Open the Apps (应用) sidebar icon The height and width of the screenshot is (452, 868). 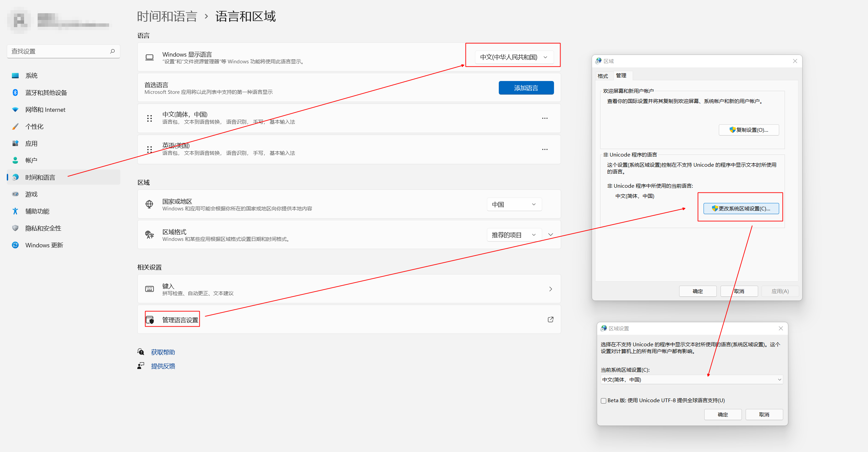point(15,143)
